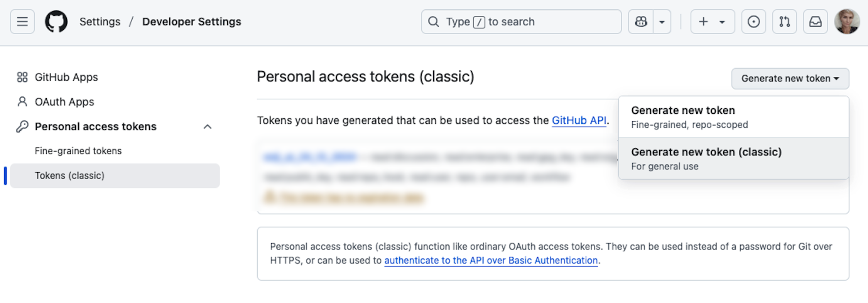868x303 pixels.
Task: Click the plus create-new icon
Action: tap(703, 22)
